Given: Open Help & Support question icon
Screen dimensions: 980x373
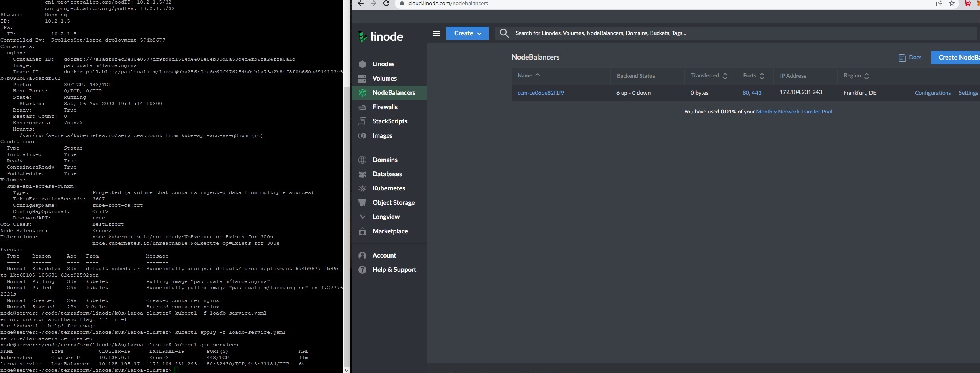Looking at the screenshot, I should click(362, 270).
